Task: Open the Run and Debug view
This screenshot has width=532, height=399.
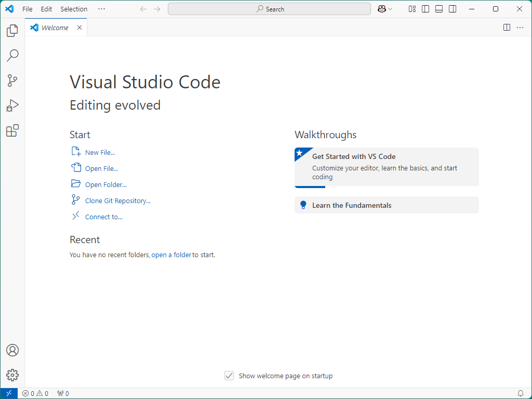Action: [12, 105]
